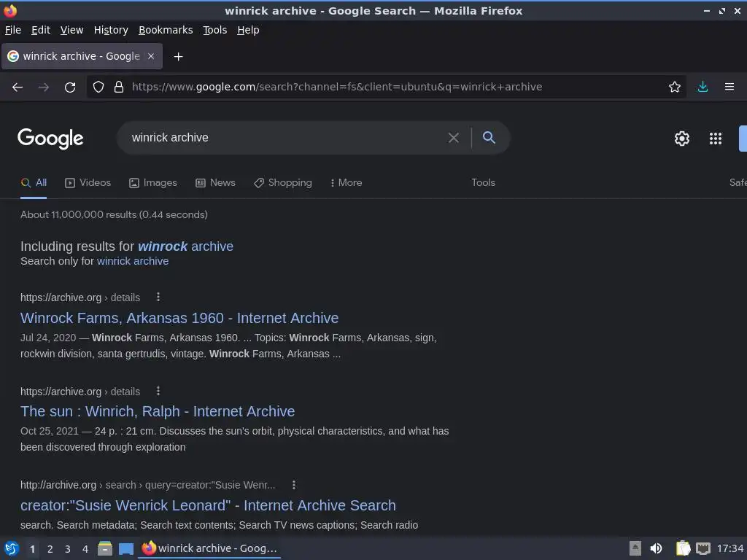Image resolution: width=747 pixels, height=560 pixels.
Task: Open the File menu
Action: coord(13,30)
